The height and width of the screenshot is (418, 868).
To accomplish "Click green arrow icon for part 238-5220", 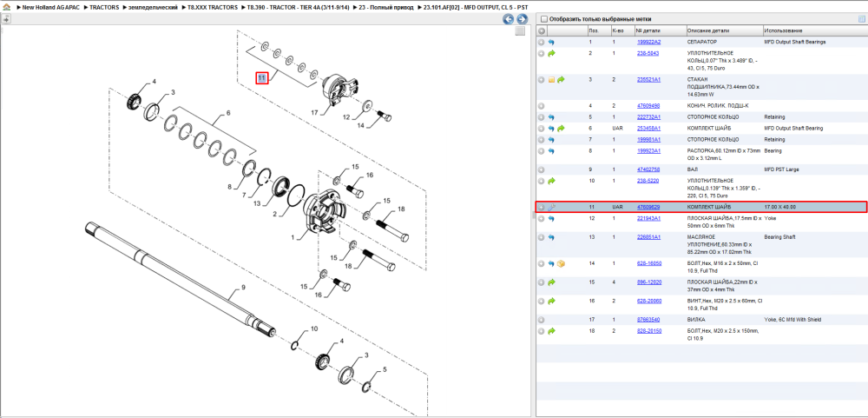I will click(551, 181).
